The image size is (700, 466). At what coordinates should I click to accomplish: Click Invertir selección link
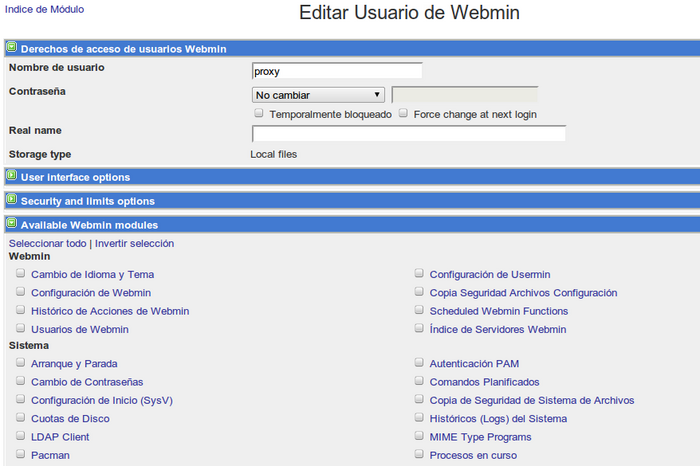point(134,243)
